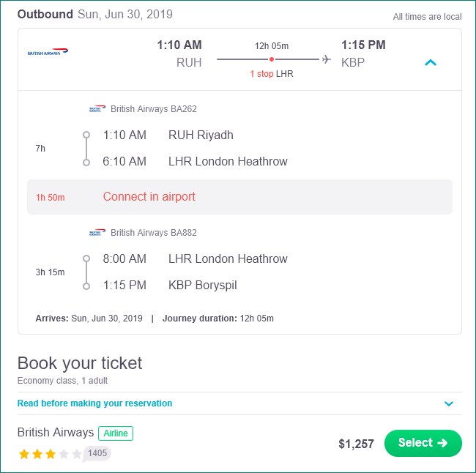Viewport: 476px width, 473px height.
Task: Click the red stop dot on route line
Action: [x=272, y=59]
